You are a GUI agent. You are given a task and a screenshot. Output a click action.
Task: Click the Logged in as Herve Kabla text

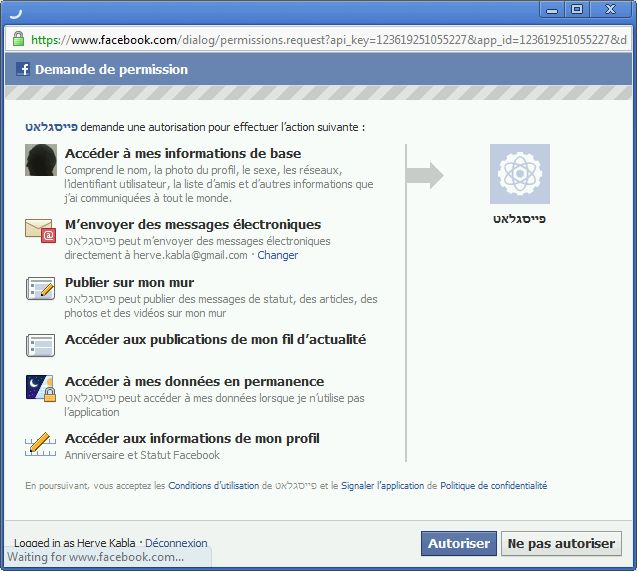click(x=74, y=543)
